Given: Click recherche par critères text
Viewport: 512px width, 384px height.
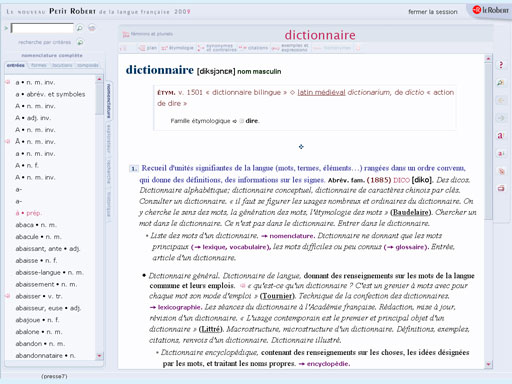Looking at the screenshot, I should pos(44,42).
